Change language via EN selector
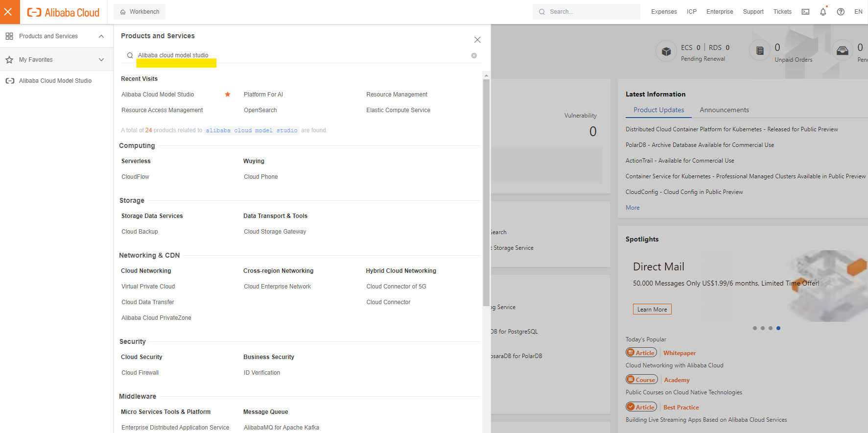The image size is (868, 433). 858,12
